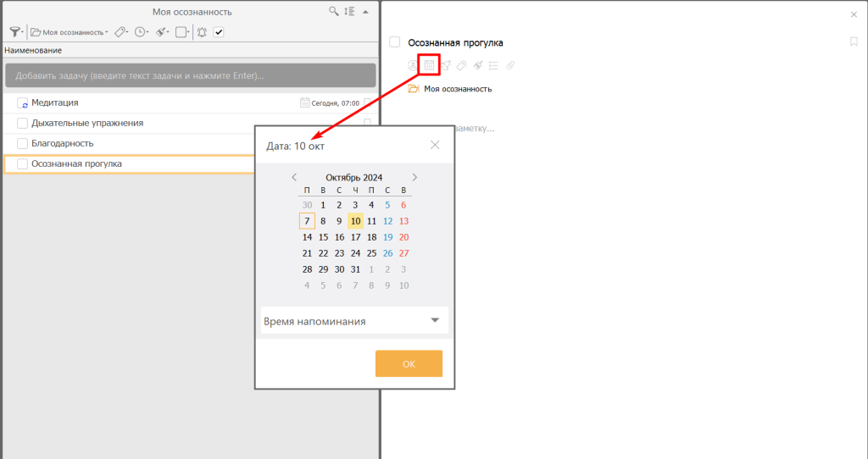Click the paperclip attachment icon in task details
868x459 pixels.
[x=509, y=65]
